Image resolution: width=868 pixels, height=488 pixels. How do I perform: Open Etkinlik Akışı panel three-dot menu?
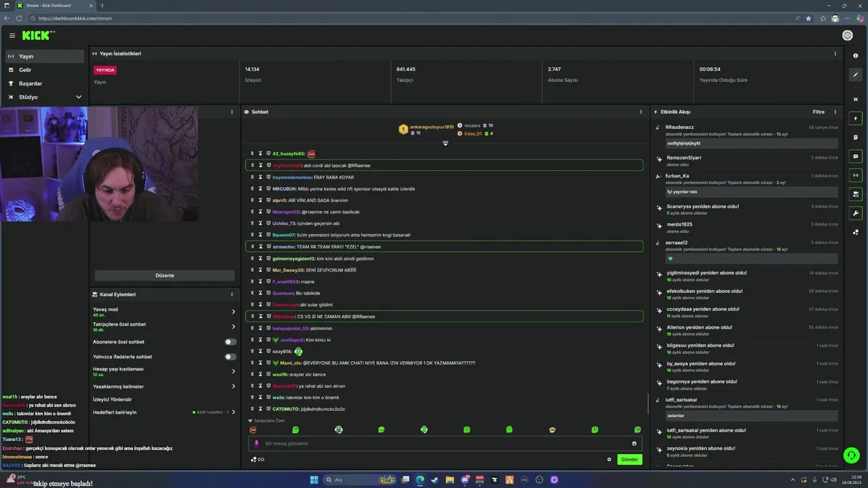coord(835,112)
